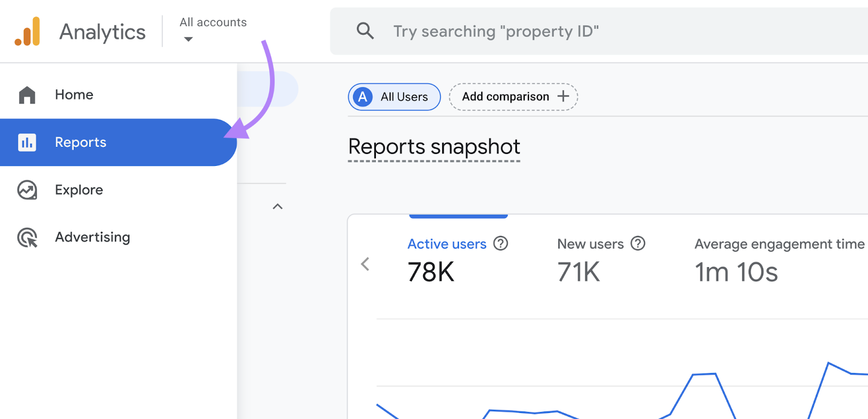Image resolution: width=868 pixels, height=419 pixels.
Task: Click the Reports snapshot title
Action: coord(434,147)
